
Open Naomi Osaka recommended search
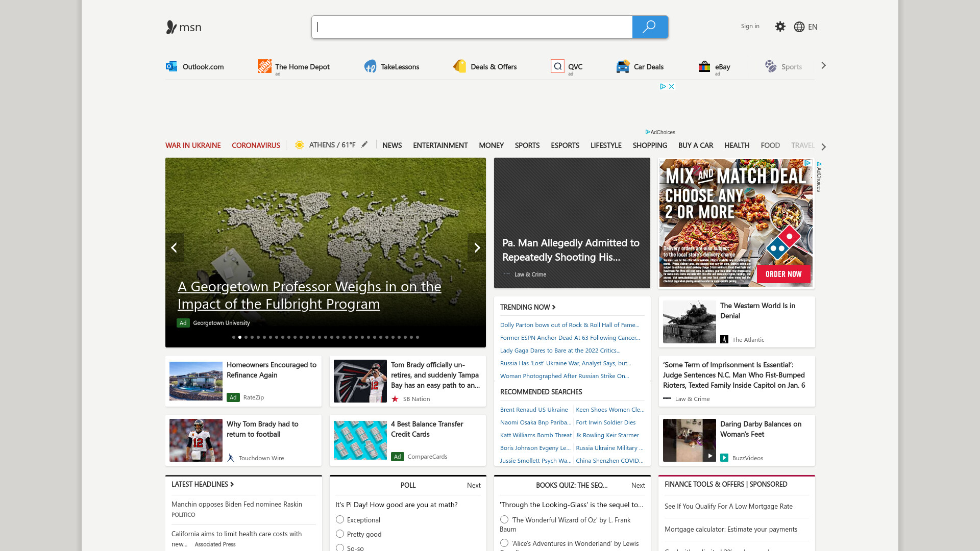[x=535, y=422]
